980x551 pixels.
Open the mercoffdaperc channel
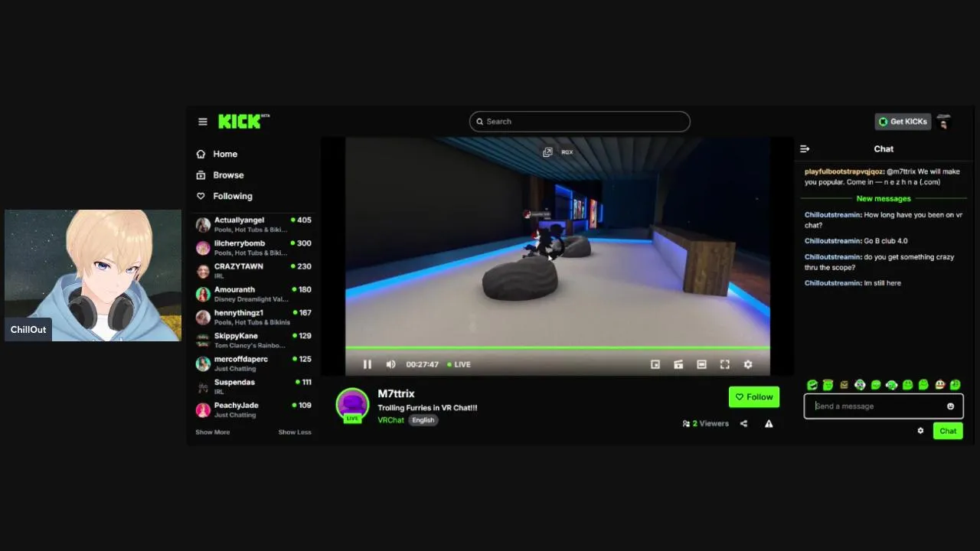254,364
